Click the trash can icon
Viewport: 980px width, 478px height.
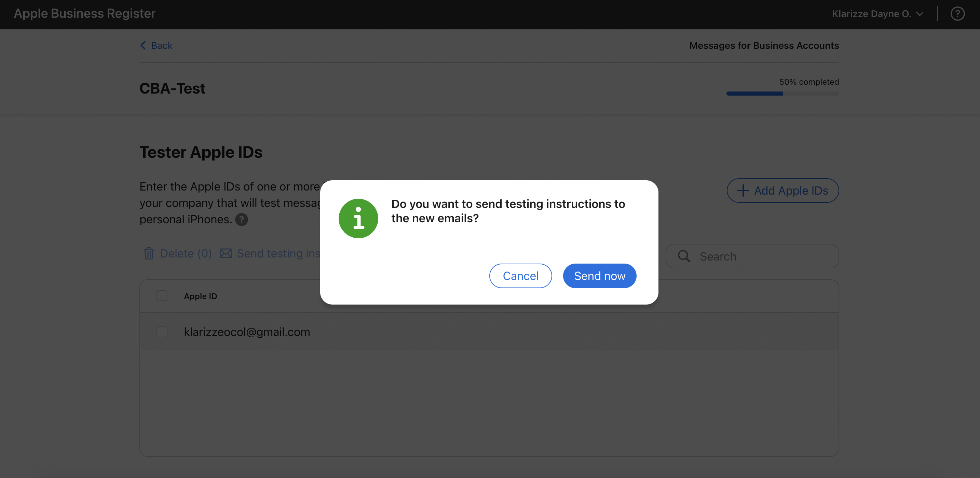pyautogui.click(x=148, y=253)
